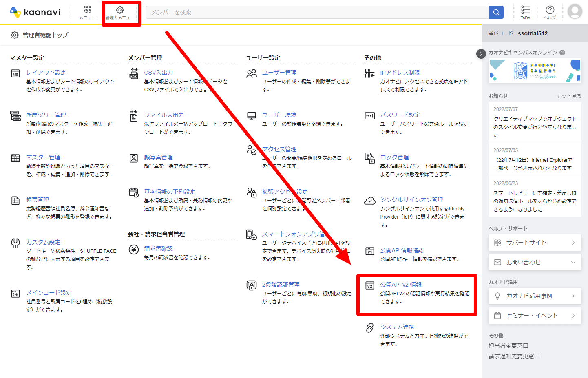Click the パスワード設定 icon

point(369,116)
